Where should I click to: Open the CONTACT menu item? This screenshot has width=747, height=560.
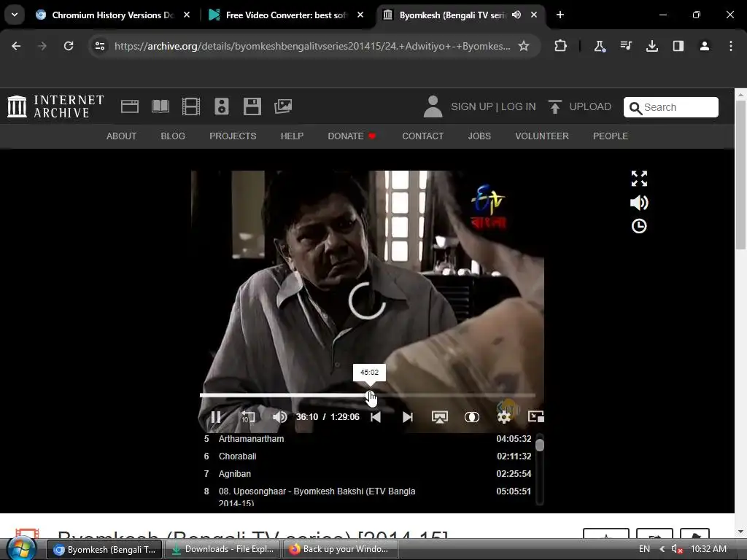point(422,136)
